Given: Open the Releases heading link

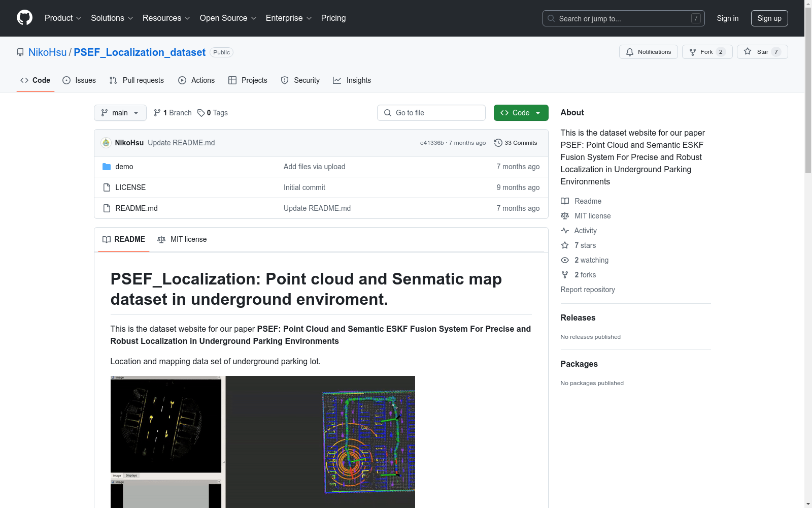Looking at the screenshot, I should pyautogui.click(x=578, y=317).
